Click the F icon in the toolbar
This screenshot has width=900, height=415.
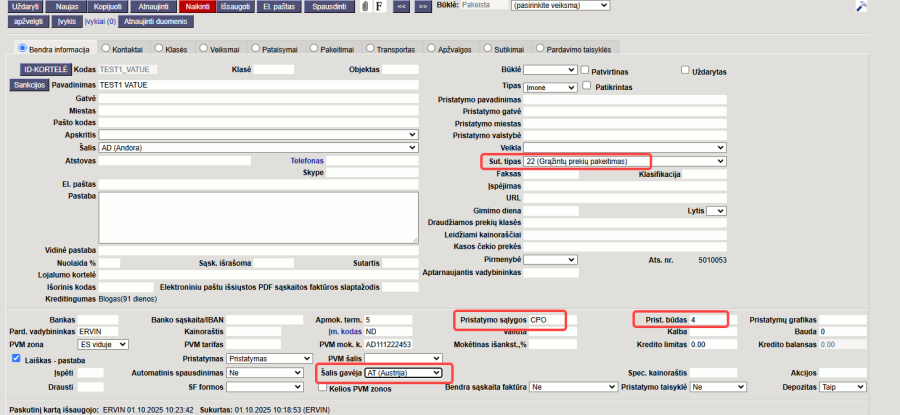(x=379, y=6)
